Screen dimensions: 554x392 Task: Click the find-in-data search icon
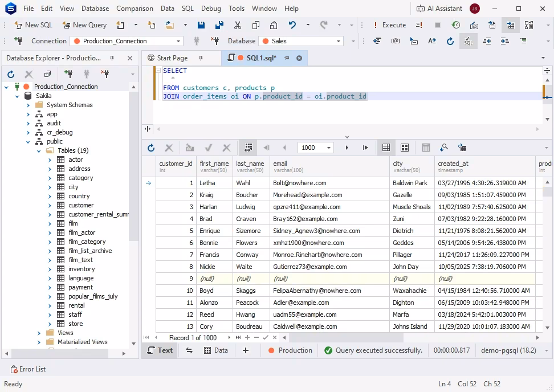[x=444, y=148]
